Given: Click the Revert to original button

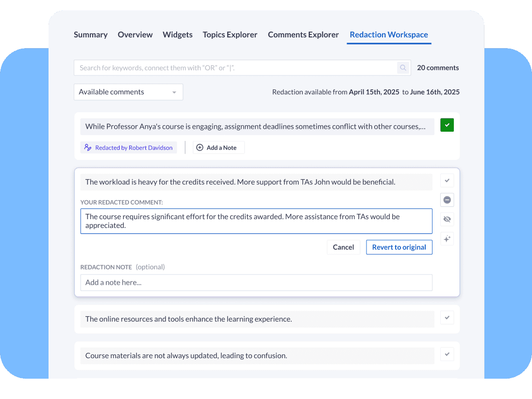Looking at the screenshot, I should point(399,247).
